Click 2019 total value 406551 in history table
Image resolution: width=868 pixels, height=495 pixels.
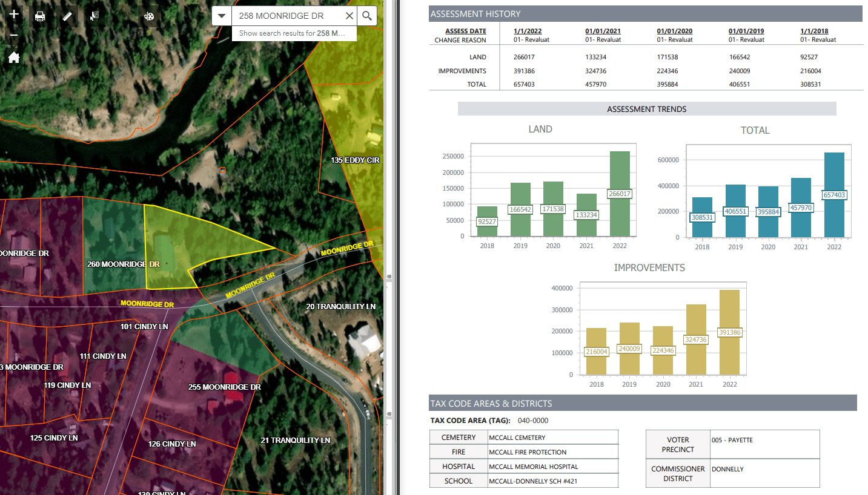[x=740, y=85]
